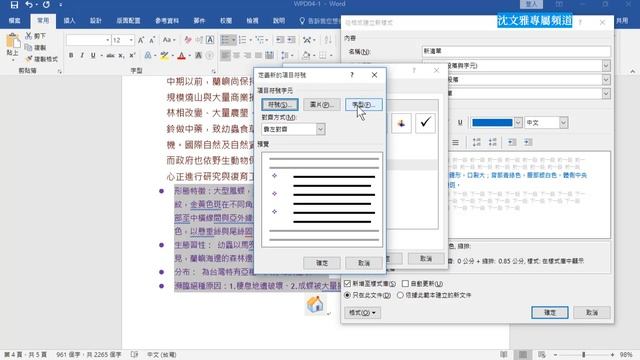Open the blue font color dropdown arrow
This screenshot has height=360, width=640.
pos(518,122)
